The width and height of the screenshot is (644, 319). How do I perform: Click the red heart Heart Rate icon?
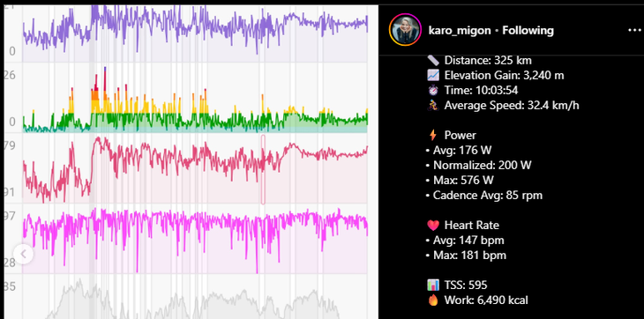click(x=433, y=226)
